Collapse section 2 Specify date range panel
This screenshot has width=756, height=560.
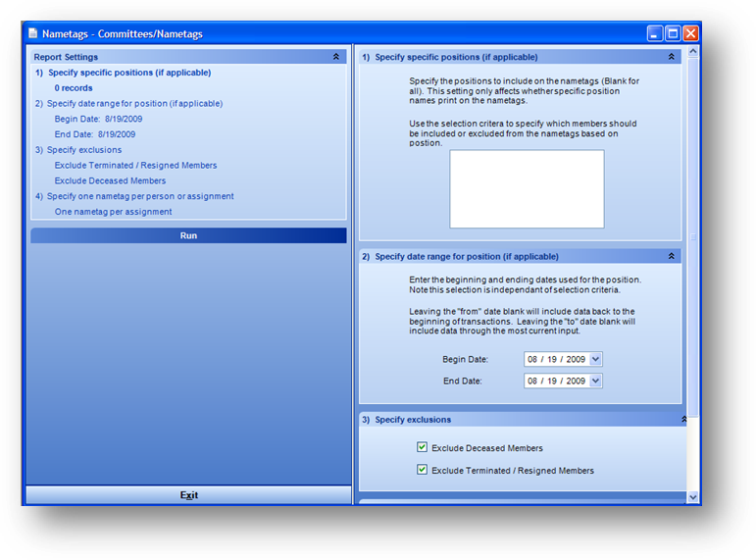click(x=671, y=256)
